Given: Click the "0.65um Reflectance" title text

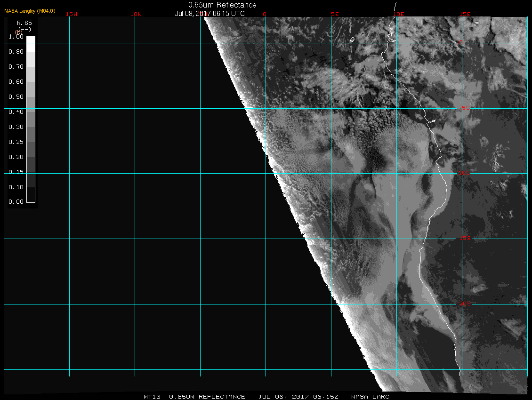Looking at the screenshot, I should [x=222, y=5].
